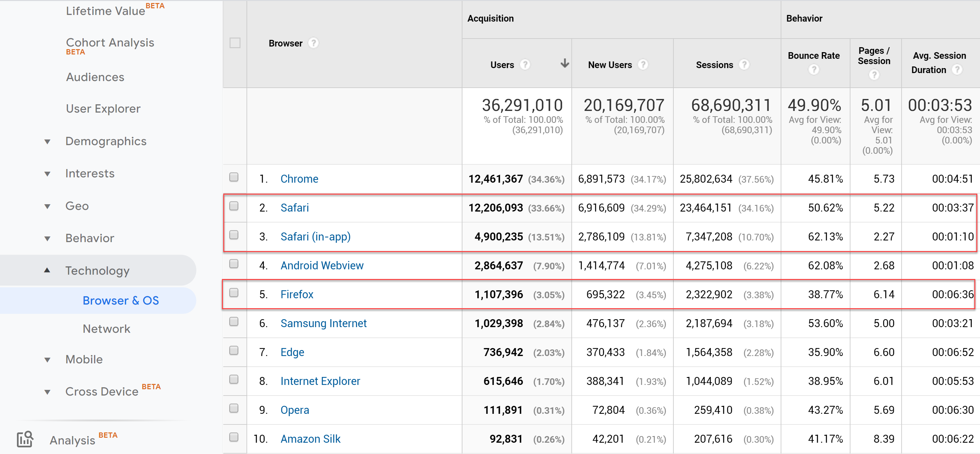Screen dimensions: 980x454
Task: Click Firefox bounce rate 38.77%
Action: tap(825, 294)
